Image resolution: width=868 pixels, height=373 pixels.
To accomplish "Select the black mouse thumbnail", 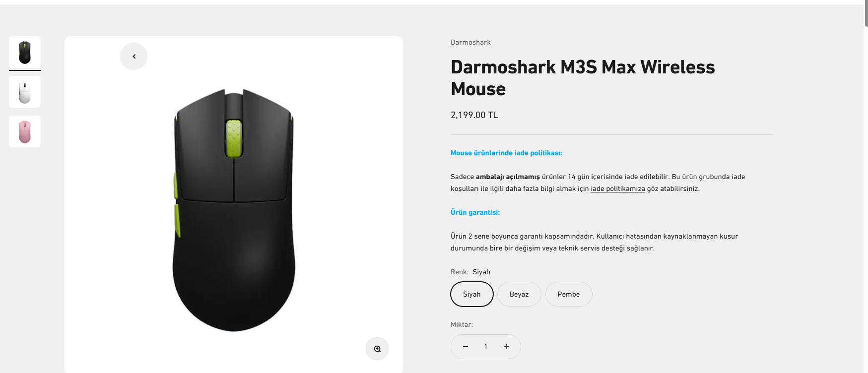I will 25,52.
